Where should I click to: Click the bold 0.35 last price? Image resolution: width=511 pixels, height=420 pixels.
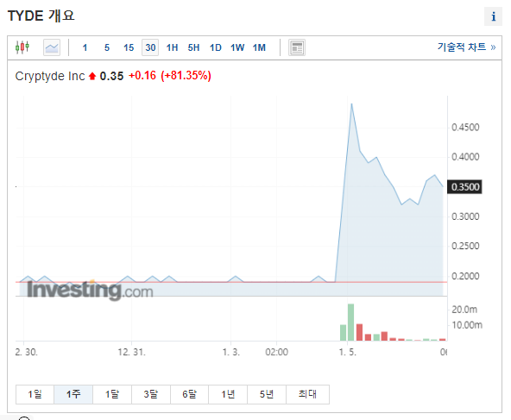click(111, 76)
